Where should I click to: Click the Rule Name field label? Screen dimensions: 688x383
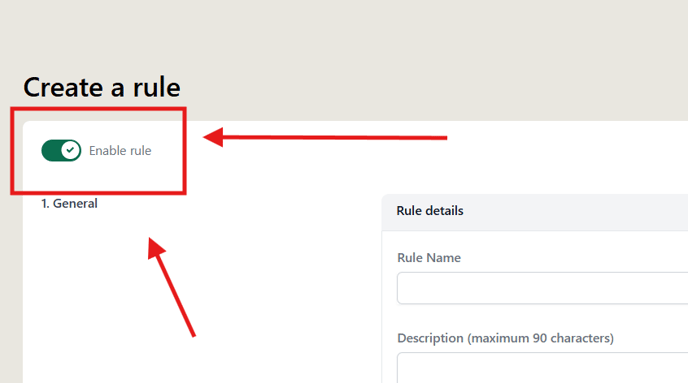pyautogui.click(x=429, y=258)
